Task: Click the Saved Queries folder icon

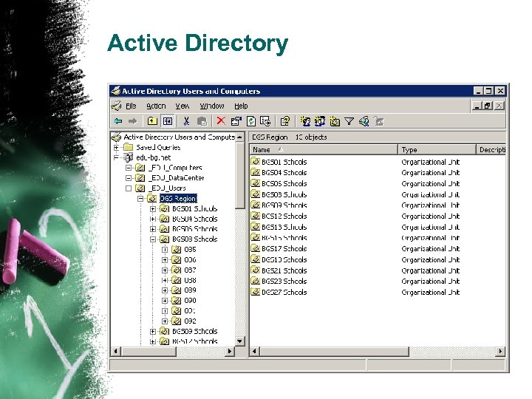Action: [x=129, y=147]
